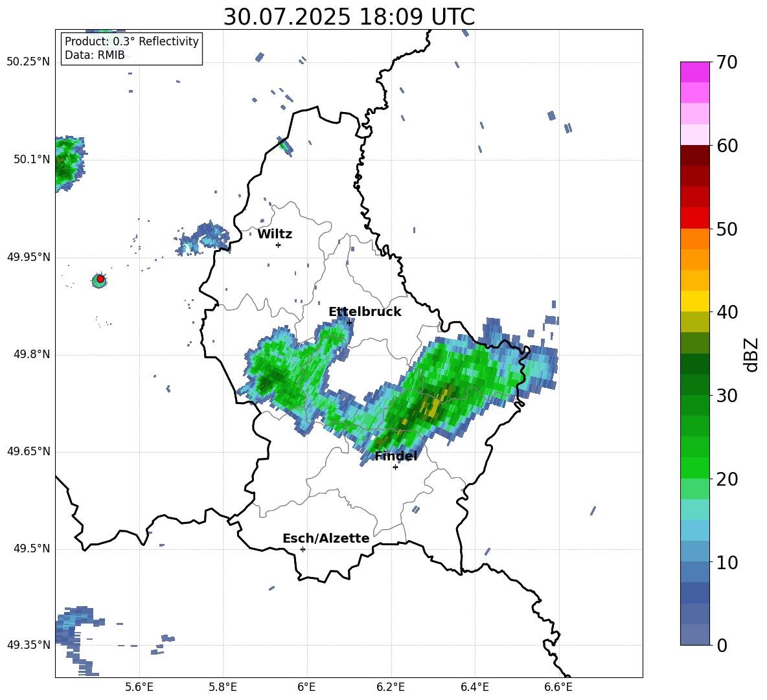Click the colorbar tick label 10
The image size is (767, 700).
727,562
